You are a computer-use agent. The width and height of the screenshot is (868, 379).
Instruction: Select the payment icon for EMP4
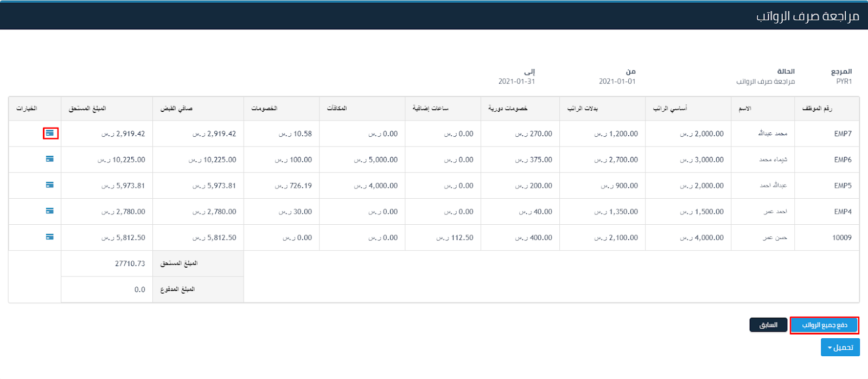[x=50, y=211]
